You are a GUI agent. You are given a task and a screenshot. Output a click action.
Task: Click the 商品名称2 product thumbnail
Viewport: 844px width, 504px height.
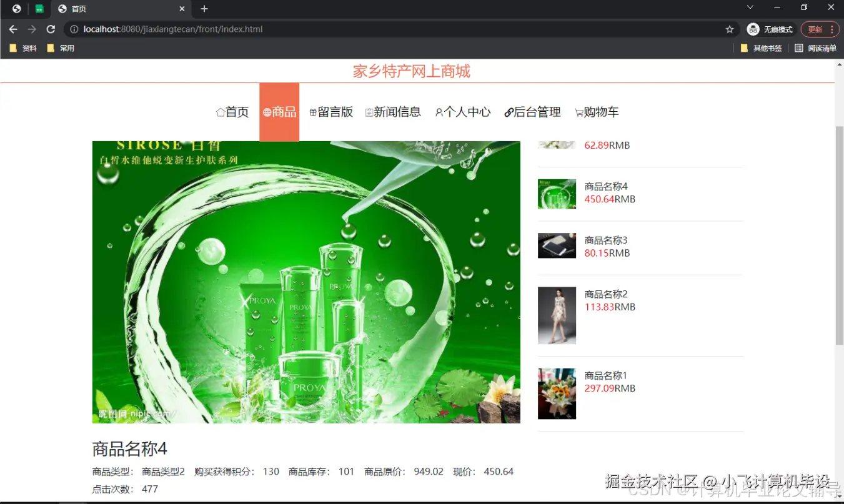557,315
